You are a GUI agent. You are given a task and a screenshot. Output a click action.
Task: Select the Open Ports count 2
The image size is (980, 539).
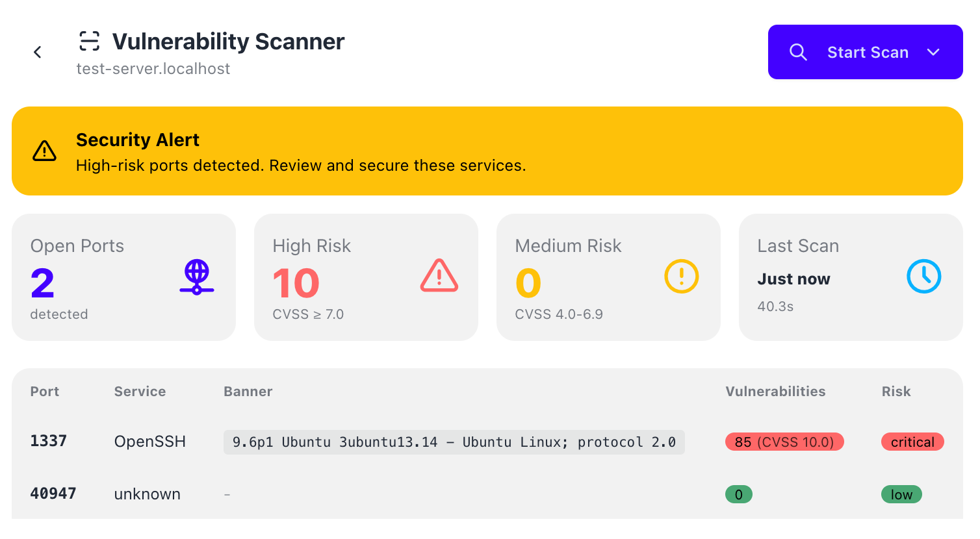tap(42, 283)
